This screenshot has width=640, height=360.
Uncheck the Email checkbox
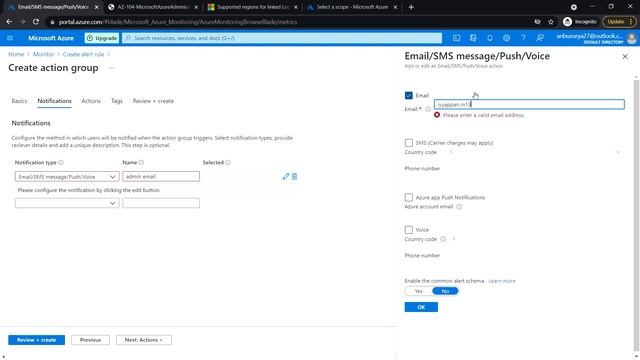(x=409, y=96)
